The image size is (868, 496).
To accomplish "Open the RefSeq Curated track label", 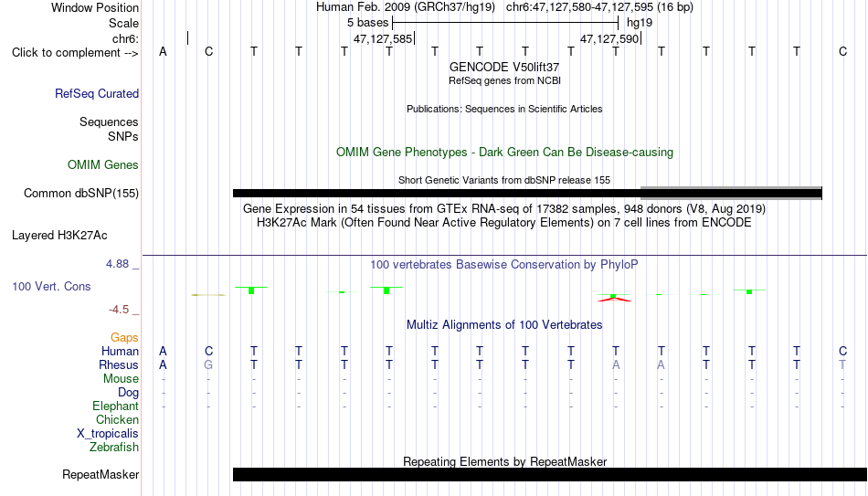I will tap(97, 93).
